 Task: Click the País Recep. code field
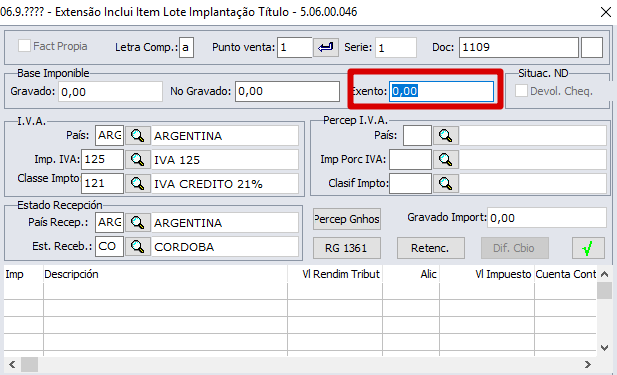click(109, 223)
